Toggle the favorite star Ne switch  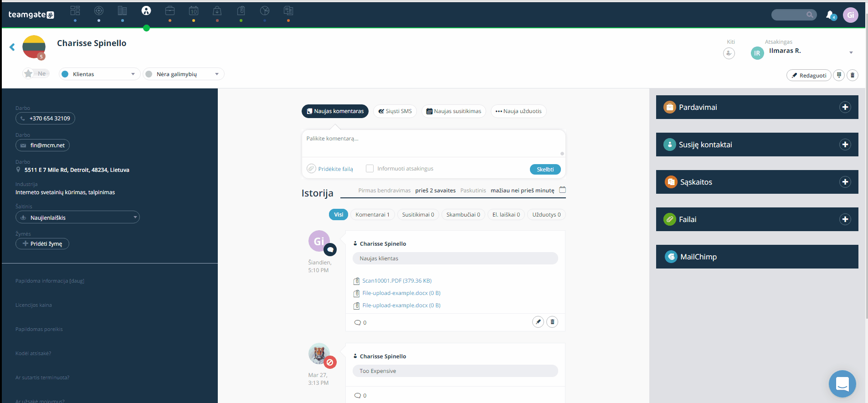(x=36, y=73)
